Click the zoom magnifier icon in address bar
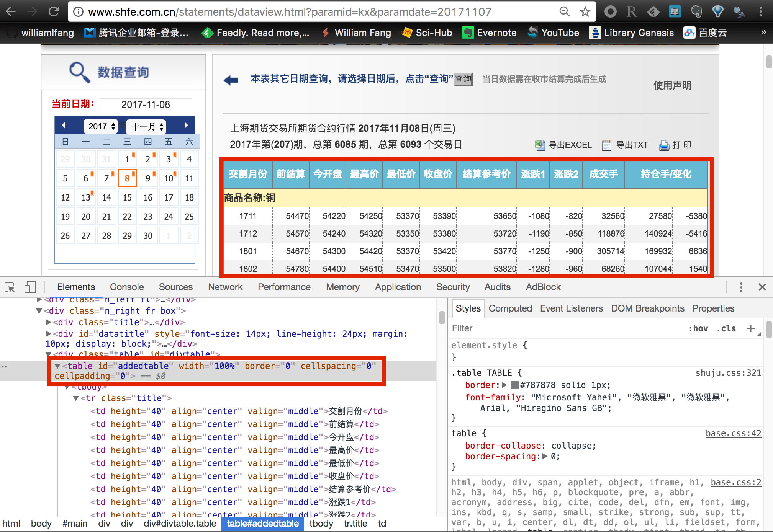This screenshot has height=532, width=773. [564, 11]
